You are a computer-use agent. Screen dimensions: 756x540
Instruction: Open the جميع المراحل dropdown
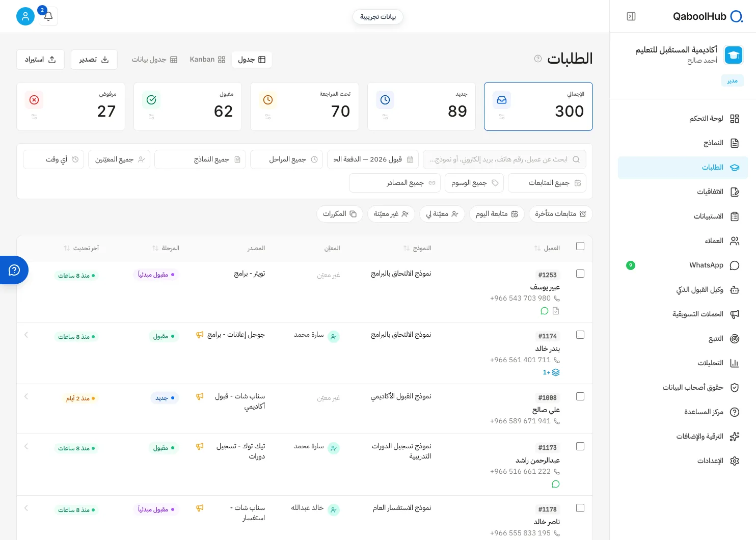pos(287,159)
